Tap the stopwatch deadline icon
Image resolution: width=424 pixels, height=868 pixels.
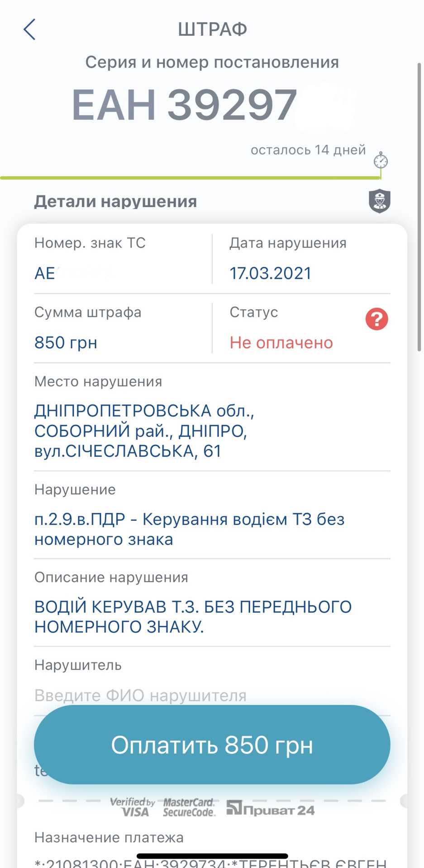point(381,160)
